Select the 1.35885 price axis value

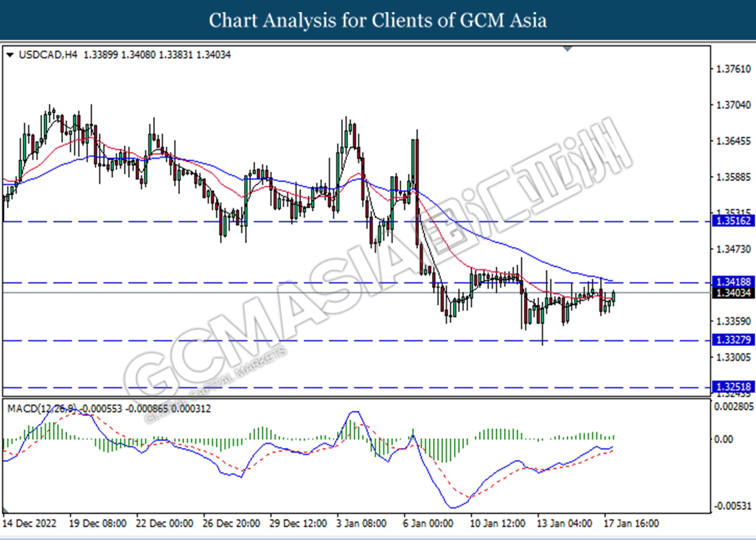pyautogui.click(x=734, y=177)
